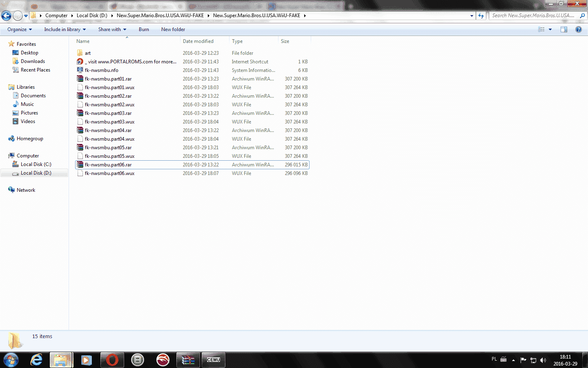This screenshot has height=368, width=588.
Task: Click the Forward navigation arrow
Action: tap(18, 16)
